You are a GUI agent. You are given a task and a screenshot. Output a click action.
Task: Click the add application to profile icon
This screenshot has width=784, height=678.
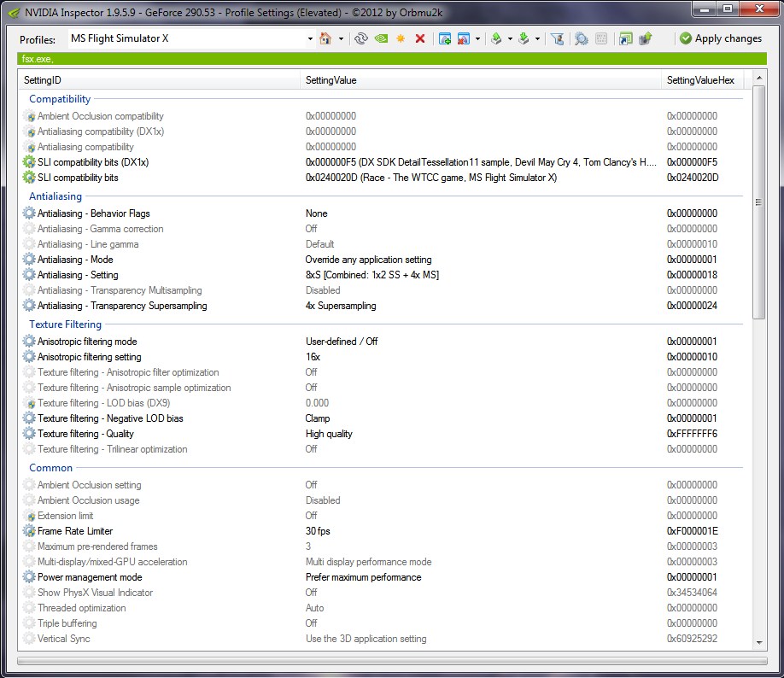coord(444,38)
